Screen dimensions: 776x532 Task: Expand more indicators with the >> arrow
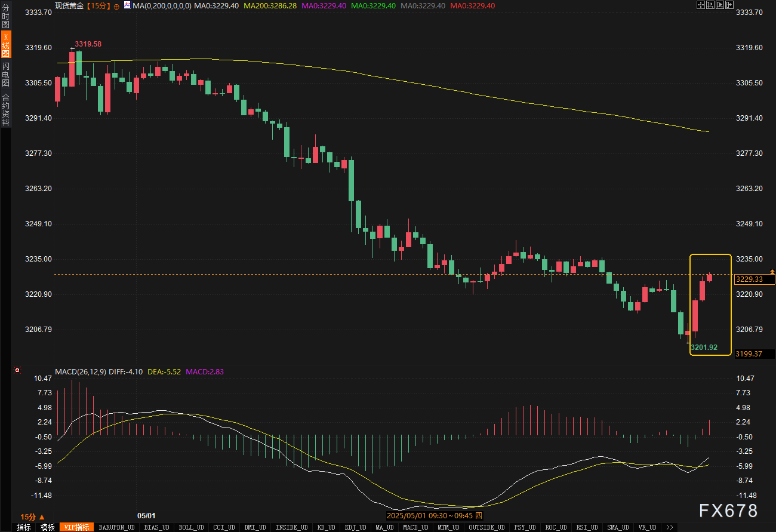[670, 527]
